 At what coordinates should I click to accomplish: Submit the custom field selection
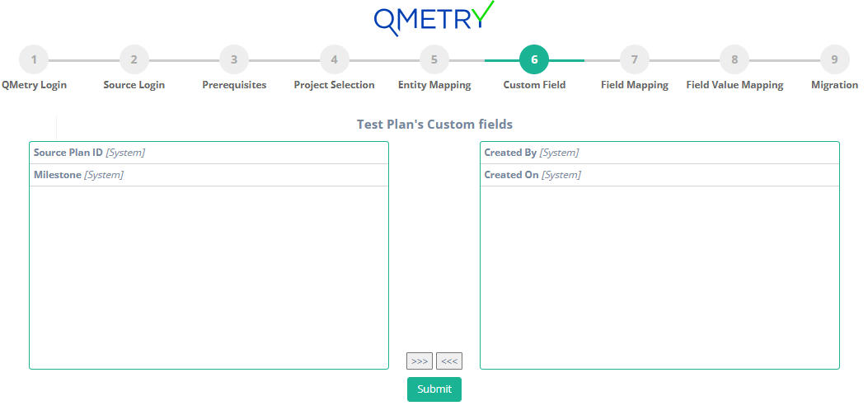pos(434,389)
